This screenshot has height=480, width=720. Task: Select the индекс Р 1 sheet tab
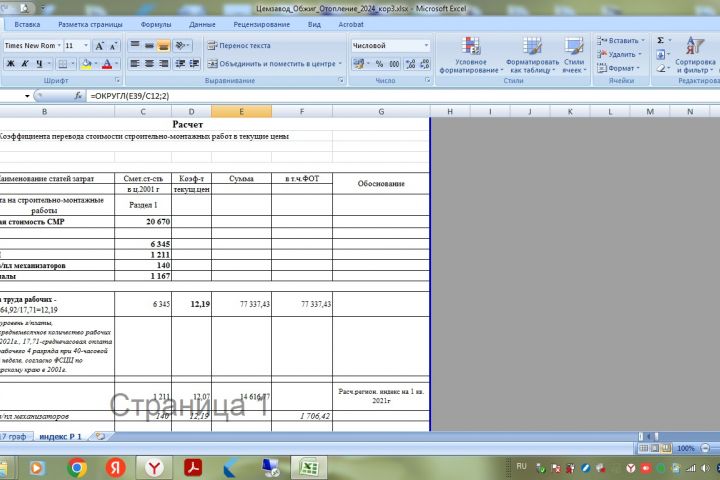click(x=60, y=436)
